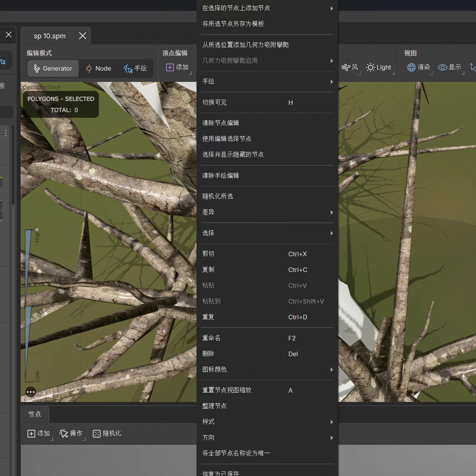This screenshot has width=476, height=476.
Task: Click the perspective viewport label
Action: click(42, 87)
